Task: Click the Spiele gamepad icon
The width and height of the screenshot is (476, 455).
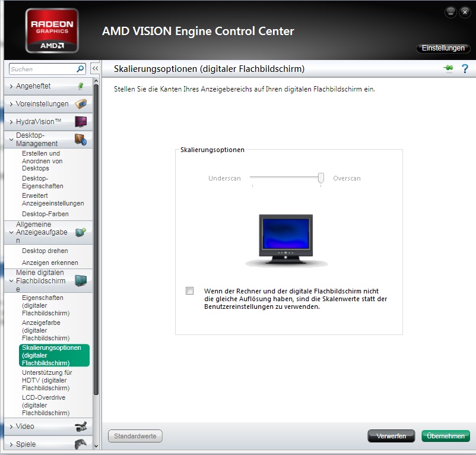Action: tap(81, 444)
